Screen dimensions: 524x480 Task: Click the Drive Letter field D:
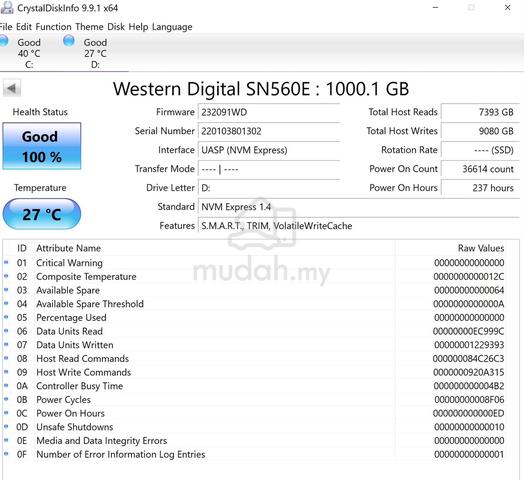pyautogui.click(x=269, y=188)
